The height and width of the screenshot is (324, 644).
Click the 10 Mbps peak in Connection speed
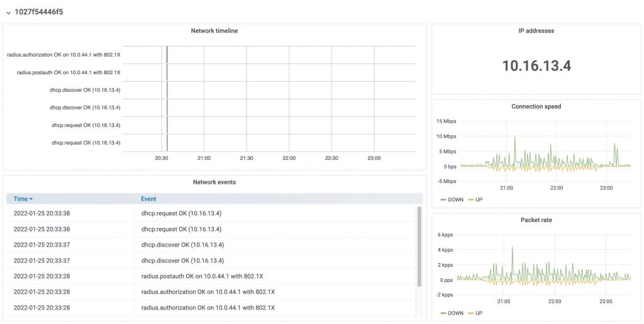514,137
